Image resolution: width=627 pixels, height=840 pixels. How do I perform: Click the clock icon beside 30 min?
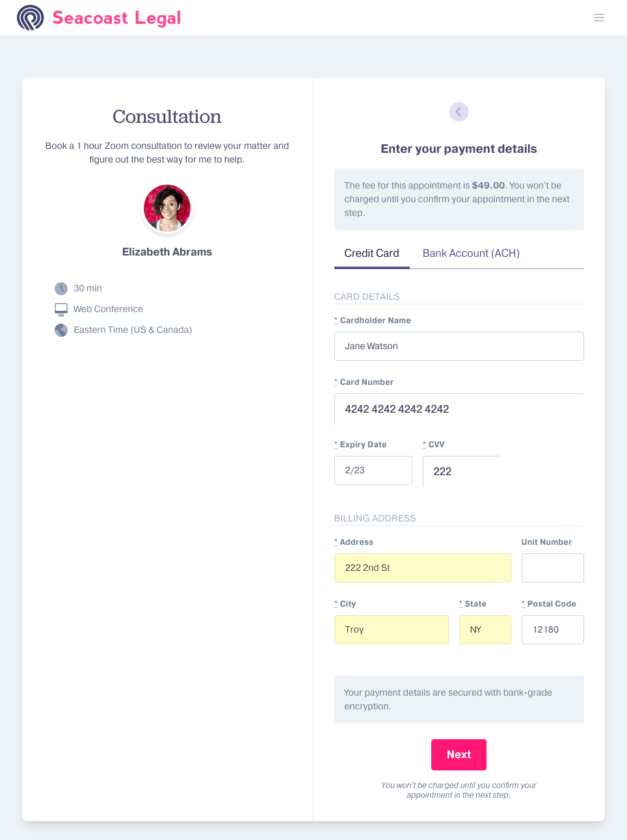tap(60, 288)
